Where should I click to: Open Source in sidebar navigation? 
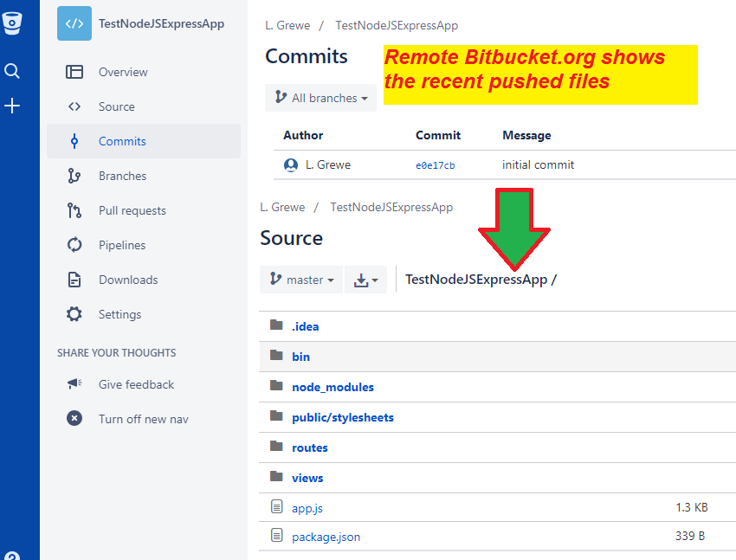click(117, 106)
